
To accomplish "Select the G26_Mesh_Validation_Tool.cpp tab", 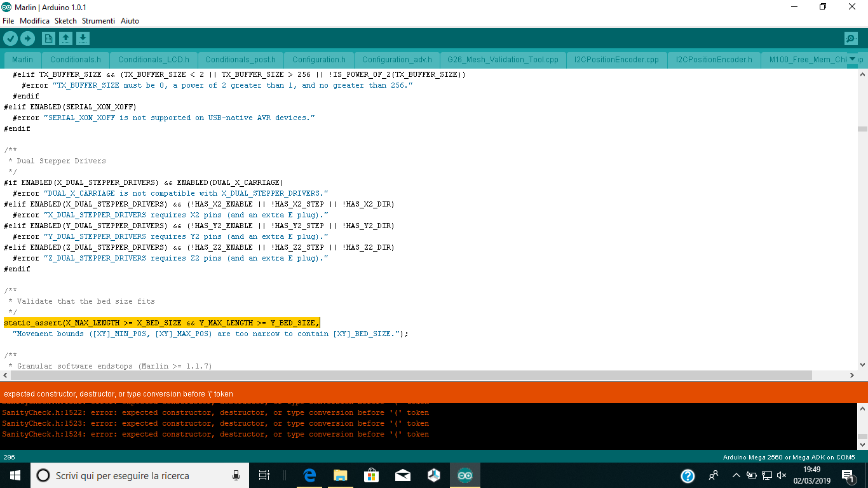I will 502,60.
